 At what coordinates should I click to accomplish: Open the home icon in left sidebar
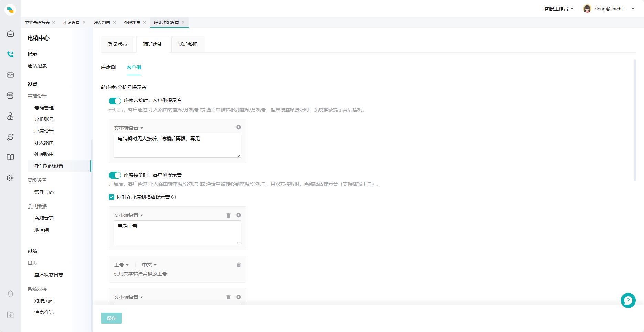coord(10,34)
